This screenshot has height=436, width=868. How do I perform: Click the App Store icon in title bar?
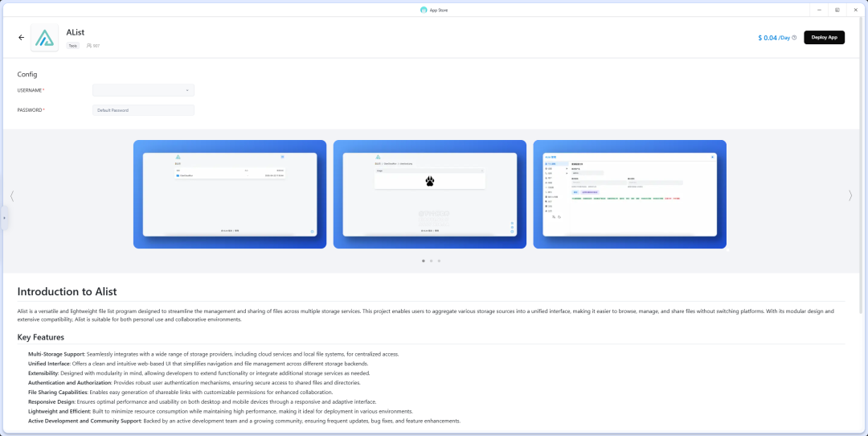(424, 10)
